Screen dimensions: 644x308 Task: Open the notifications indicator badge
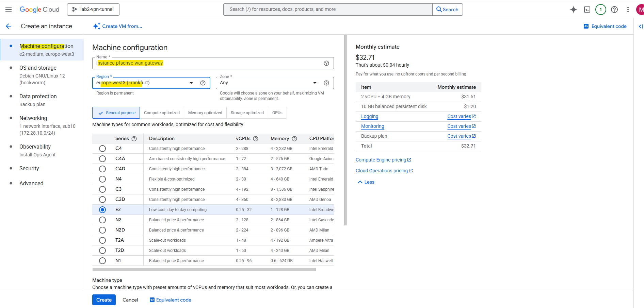[601, 10]
